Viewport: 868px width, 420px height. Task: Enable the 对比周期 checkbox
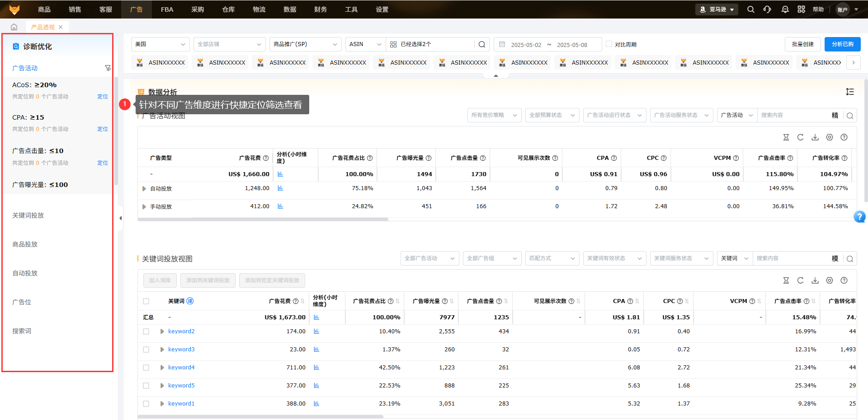coord(609,44)
